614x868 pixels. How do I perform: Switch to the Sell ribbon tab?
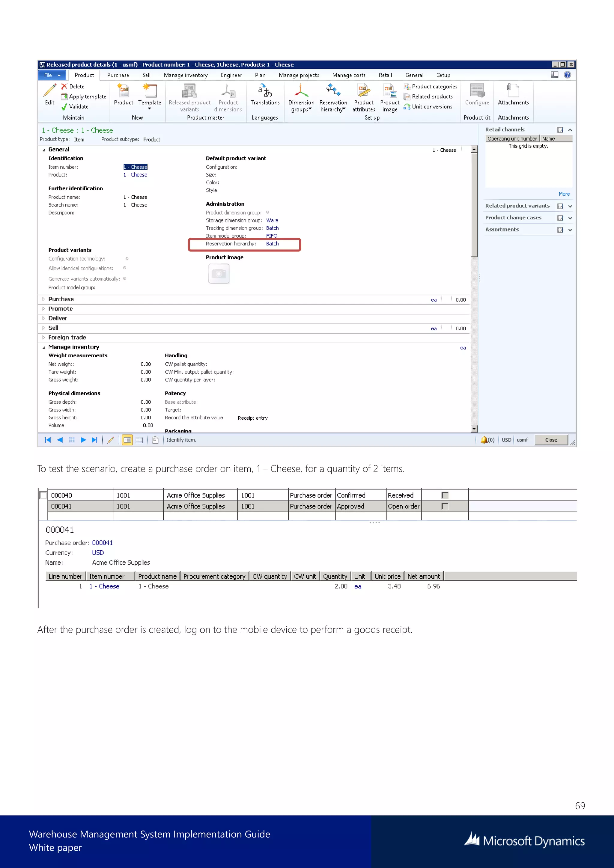[146, 75]
